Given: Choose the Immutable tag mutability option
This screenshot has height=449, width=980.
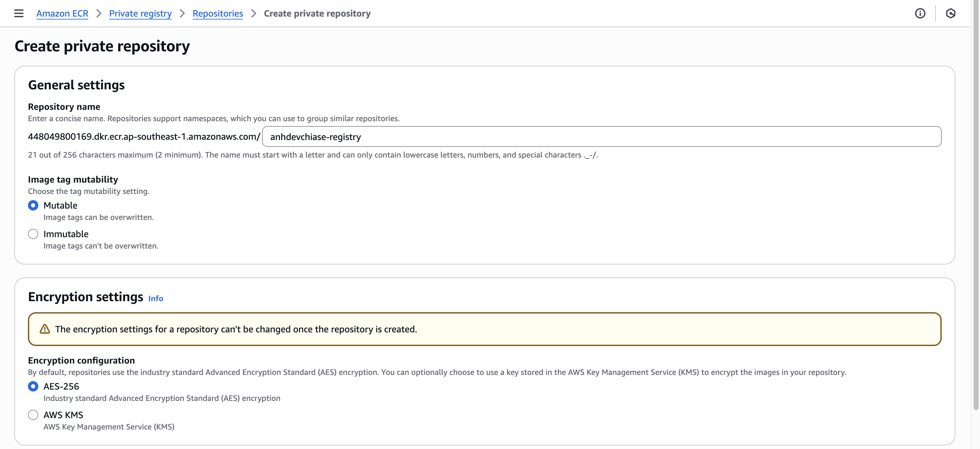Looking at the screenshot, I should [33, 234].
